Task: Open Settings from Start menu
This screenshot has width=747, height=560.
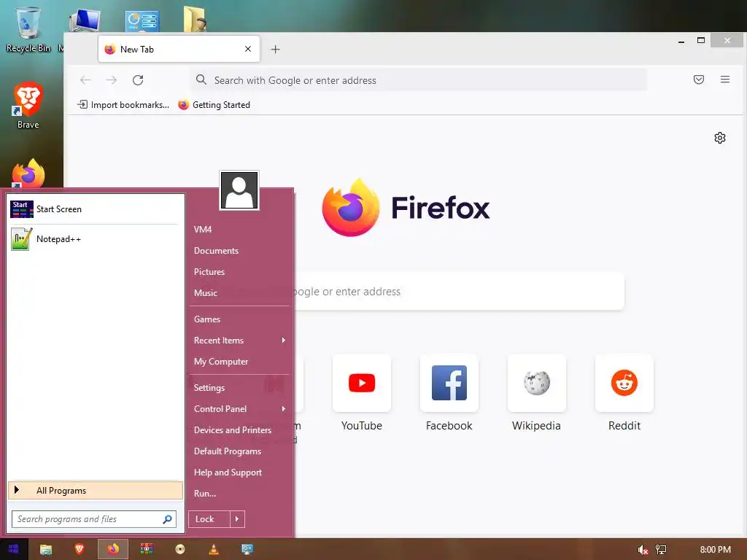Action: tap(209, 388)
